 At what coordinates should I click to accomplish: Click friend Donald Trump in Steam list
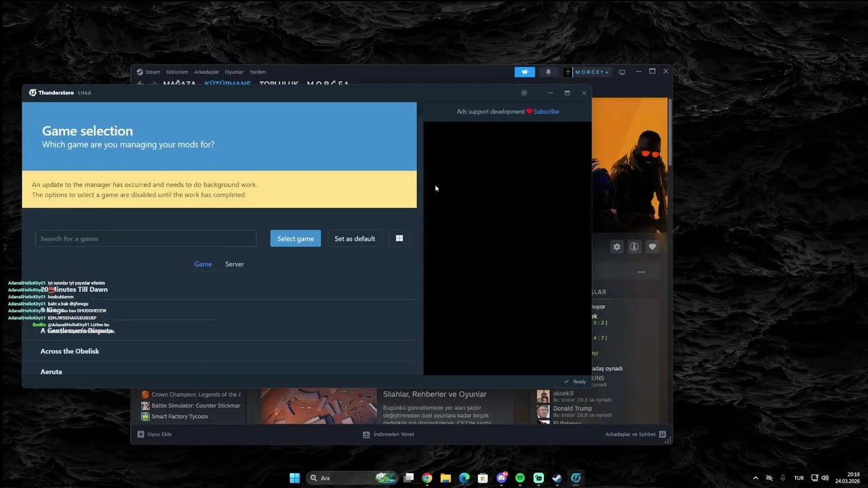tap(574, 411)
